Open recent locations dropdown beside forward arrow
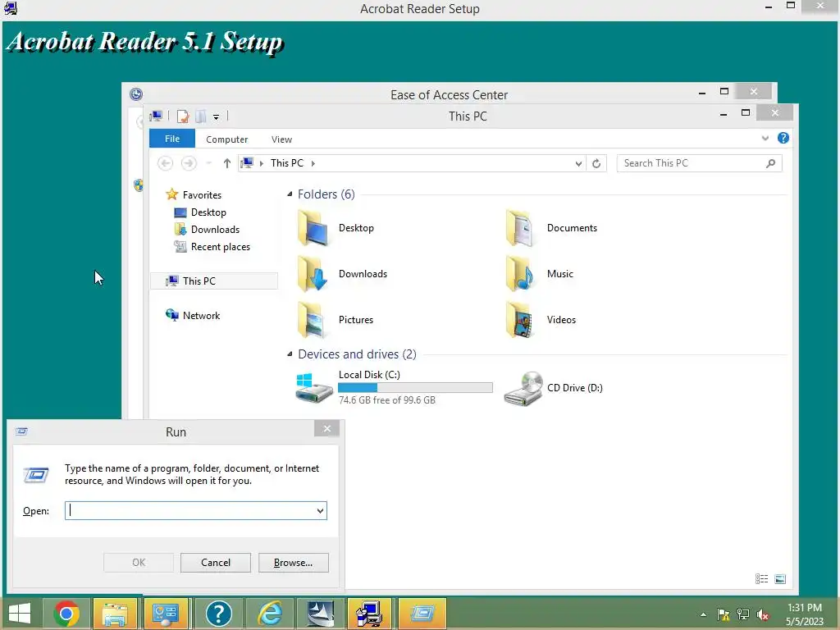 (x=208, y=163)
